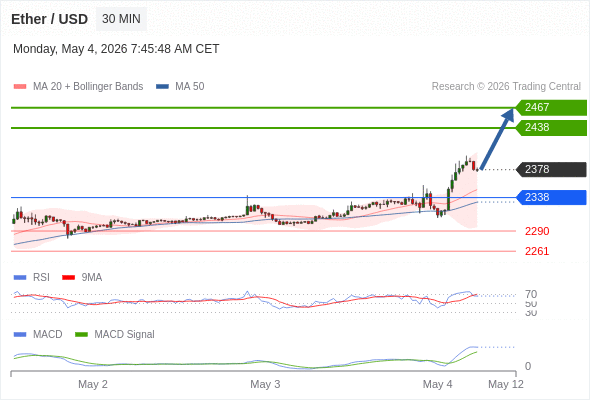Click the 9MA red legend marker

pyautogui.click(x=68, y=278)
